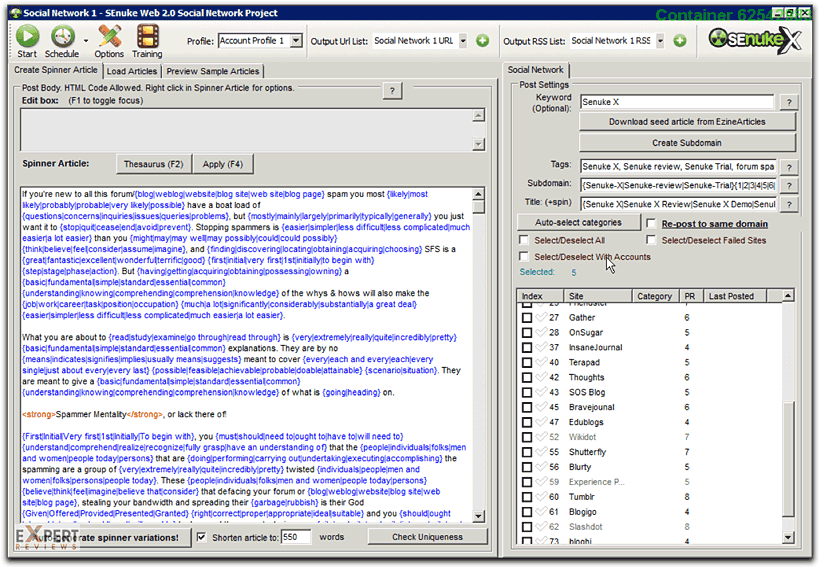820x568 pixels.
Task: Sort site list by Category column header
Action: point(655,296)
